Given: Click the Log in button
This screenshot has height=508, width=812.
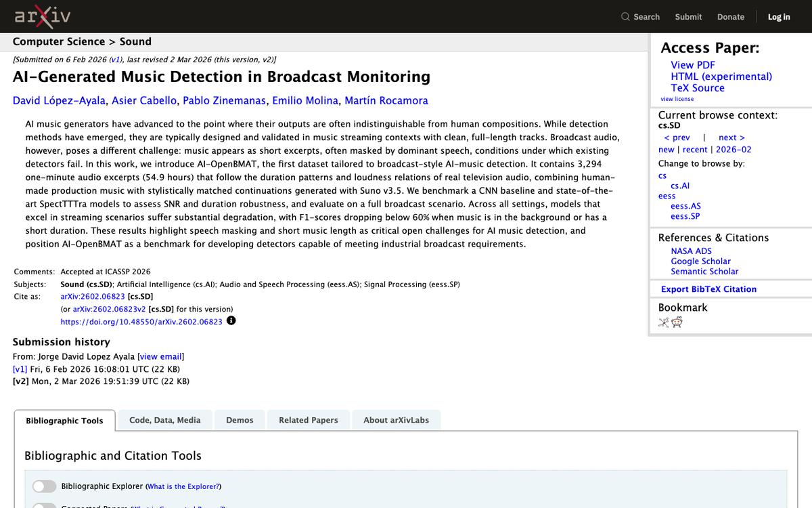Looking at the screenshot, I should (779, 17).
